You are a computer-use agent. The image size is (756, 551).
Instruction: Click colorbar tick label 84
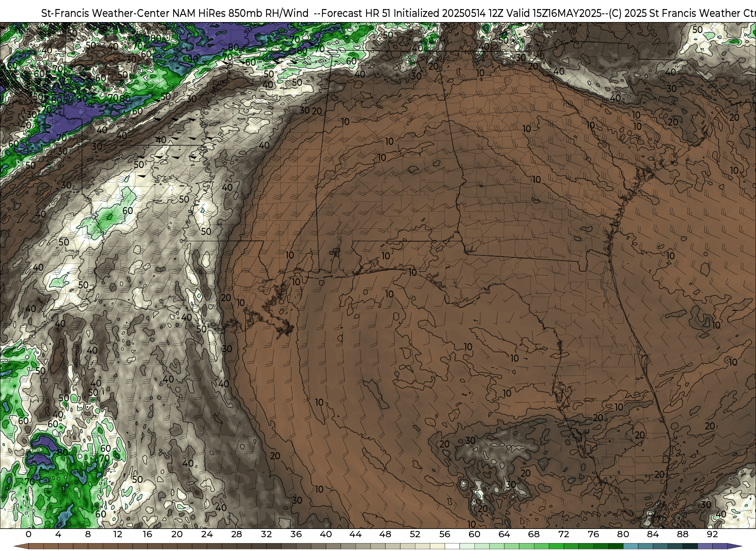pos(653,534)
